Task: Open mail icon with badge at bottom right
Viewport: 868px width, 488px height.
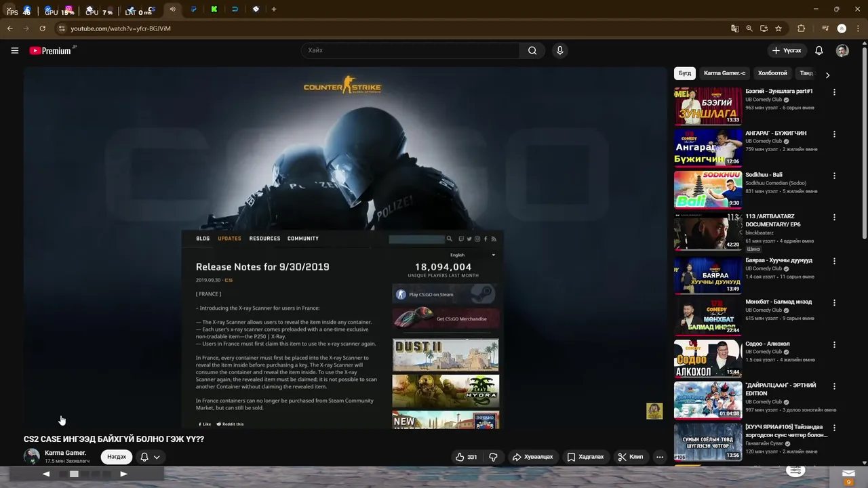Action: pyautogui.click(x=848, y=476)
